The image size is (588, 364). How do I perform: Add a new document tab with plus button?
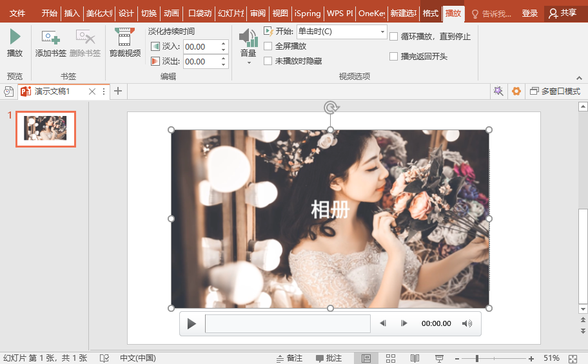point(118,91)
